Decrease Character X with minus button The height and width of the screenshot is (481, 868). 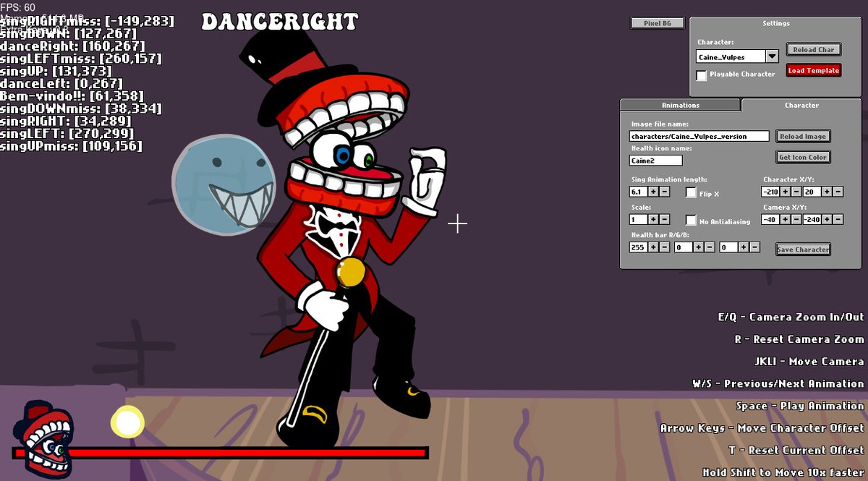click(x=796, y=192)
